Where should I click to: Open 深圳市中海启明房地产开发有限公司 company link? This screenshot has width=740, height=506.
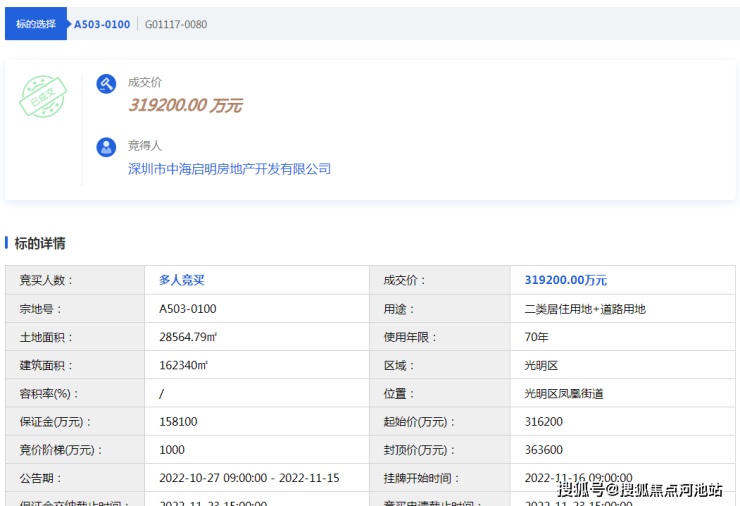(x=229, y=169)
